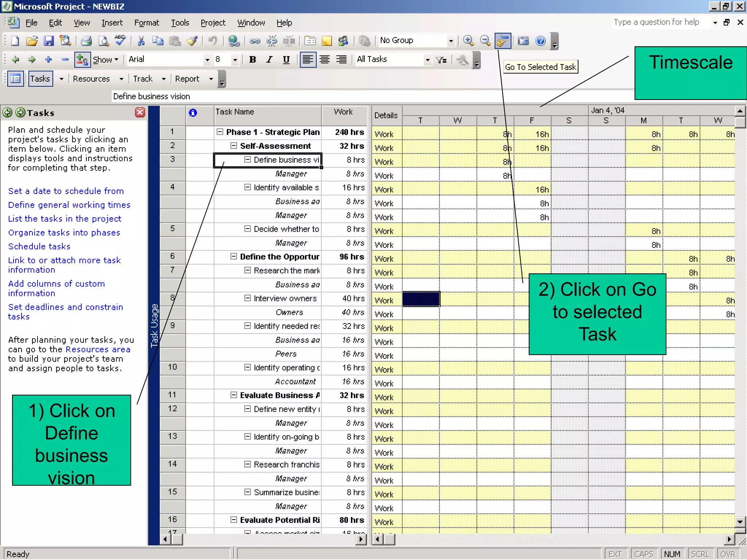Click the Link Tasks chain icon

click(x=255, y=40)
